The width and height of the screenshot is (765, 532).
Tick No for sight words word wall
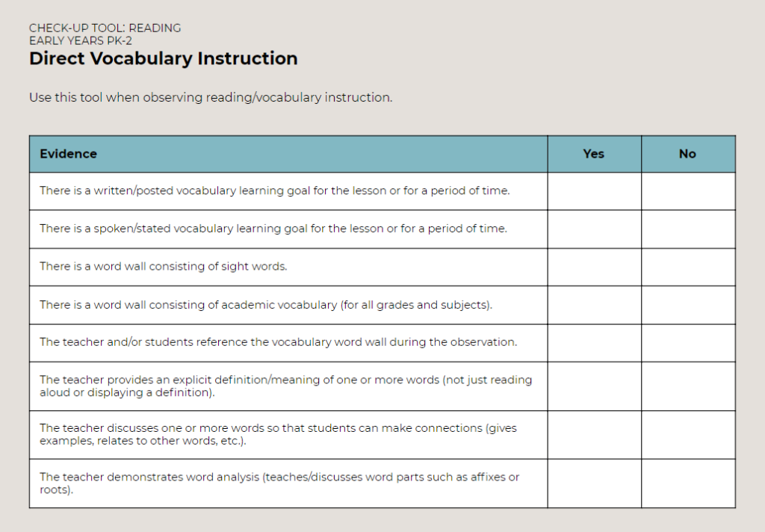(x=688, y=267)
